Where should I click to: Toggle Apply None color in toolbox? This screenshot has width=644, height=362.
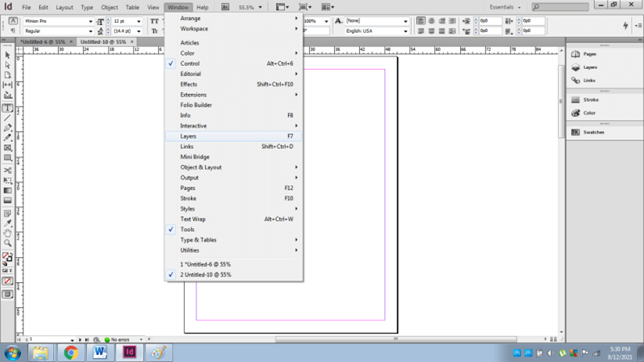coord(7,281)
